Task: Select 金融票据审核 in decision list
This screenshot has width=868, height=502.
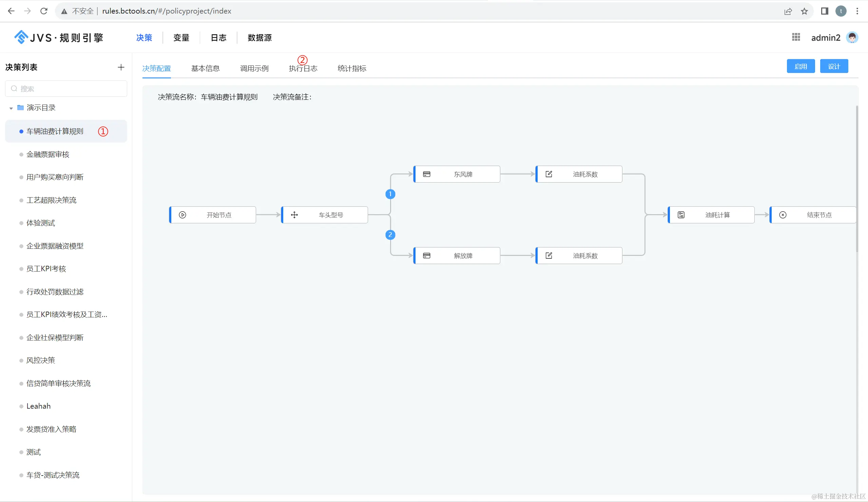Action: pyautogui.click(x=48, y=154)
